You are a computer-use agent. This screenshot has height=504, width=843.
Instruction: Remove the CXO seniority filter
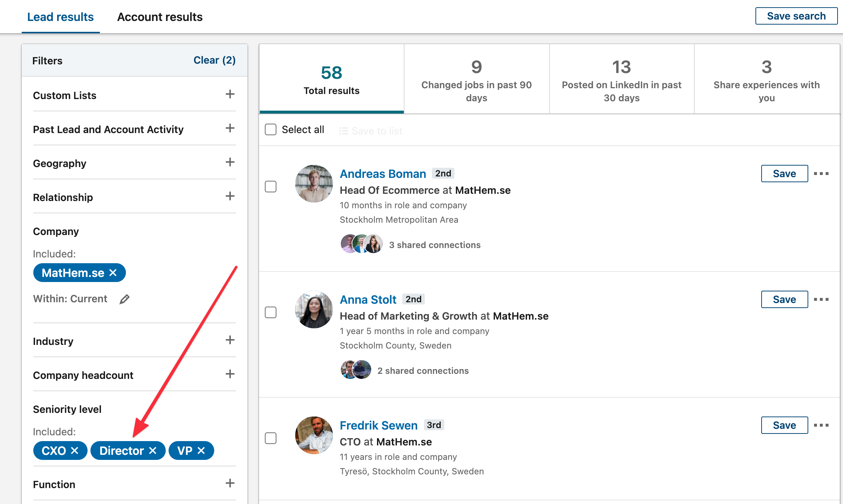(75, 450)
